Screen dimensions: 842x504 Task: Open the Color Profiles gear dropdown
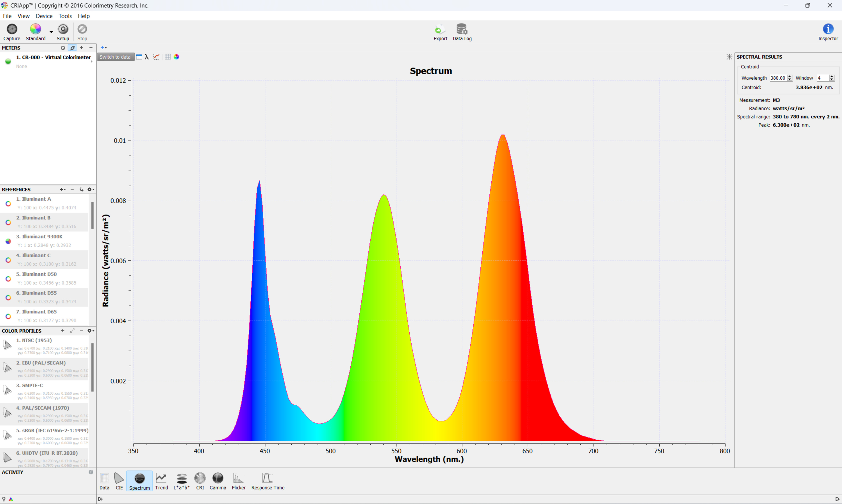coord(90,331)
